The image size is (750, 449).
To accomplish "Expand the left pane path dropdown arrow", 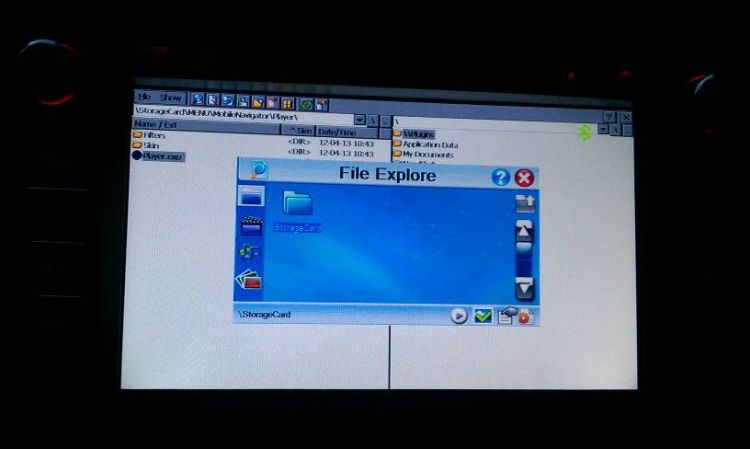I will (x=360, y=120).
